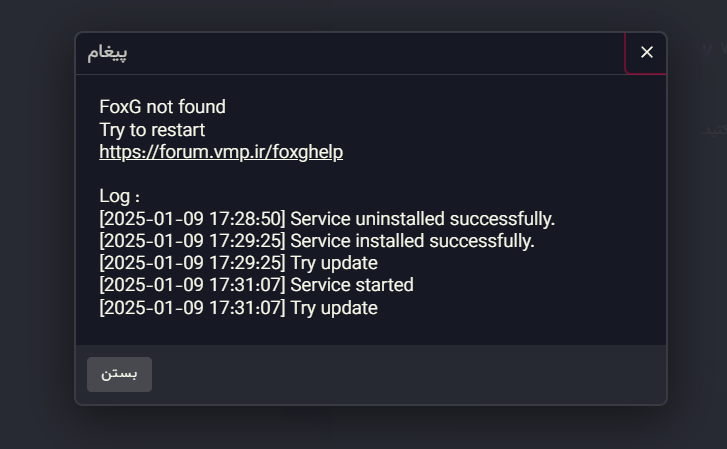Click the 'FoxG not found' error text
The width and height of the screenshot is (727, 449).
pos(162,107)
